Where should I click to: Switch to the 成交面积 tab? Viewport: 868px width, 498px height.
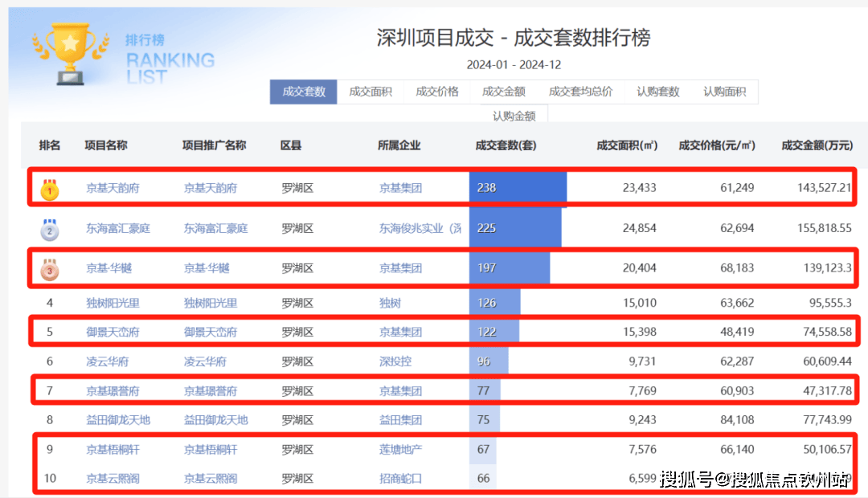(x=371, y=92)
